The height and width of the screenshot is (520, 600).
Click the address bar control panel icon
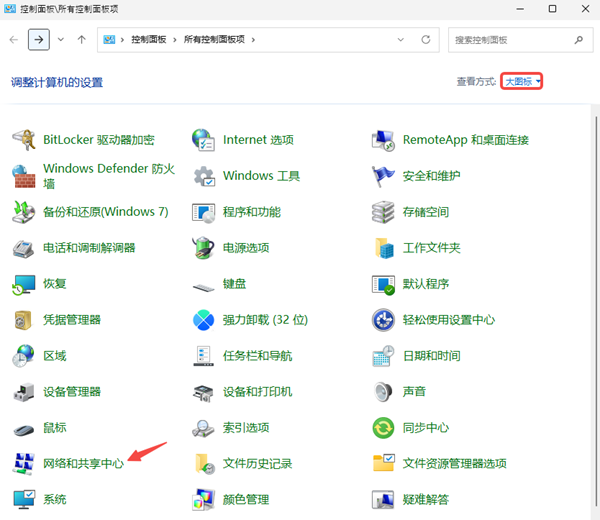click(x=109, y=40)
